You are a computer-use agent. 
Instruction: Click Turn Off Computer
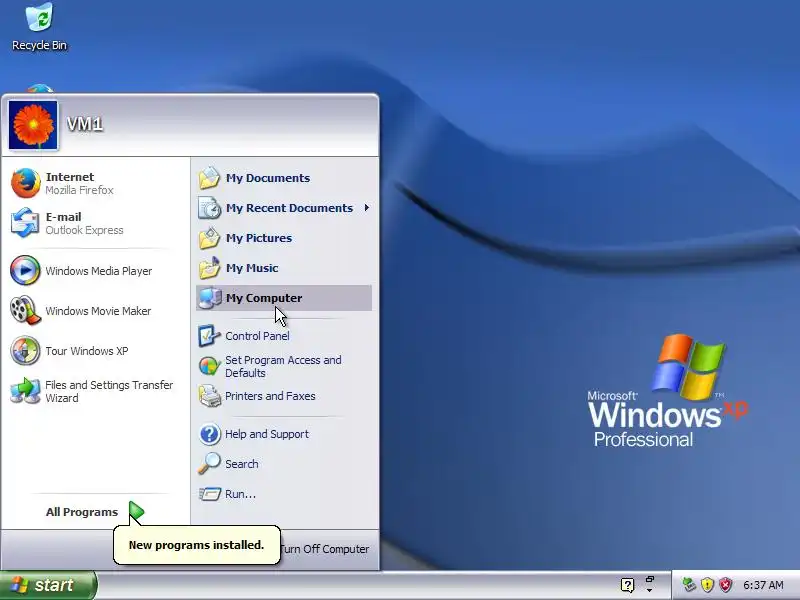tap(324, 549)
